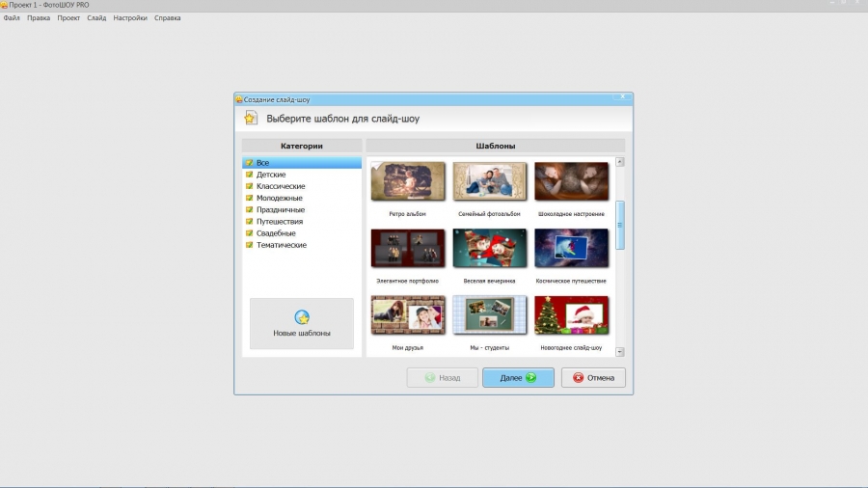Click the Новогоднее слайд-шоу label
The width and height of the screenshot is (868, 488).
point(571,347)
